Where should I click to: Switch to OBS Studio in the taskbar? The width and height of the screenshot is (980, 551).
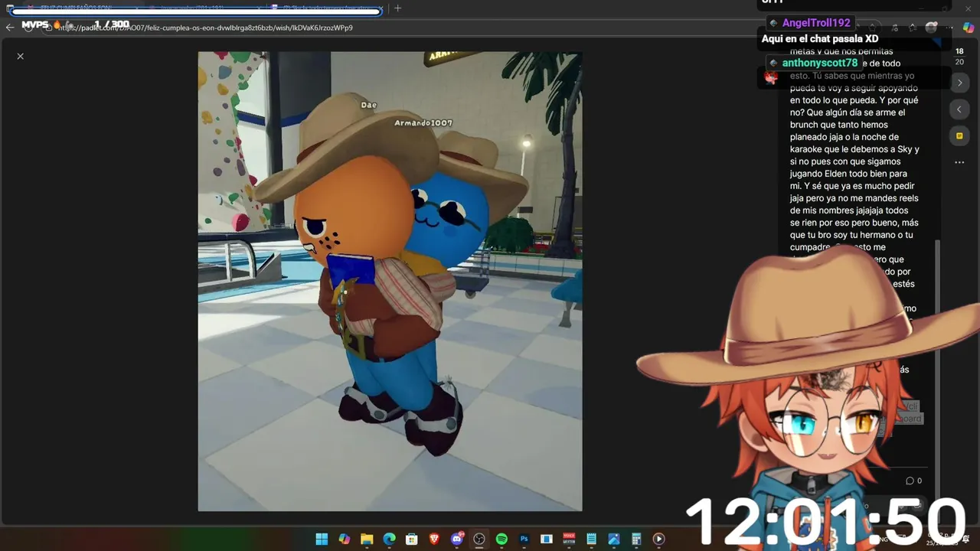479,539
